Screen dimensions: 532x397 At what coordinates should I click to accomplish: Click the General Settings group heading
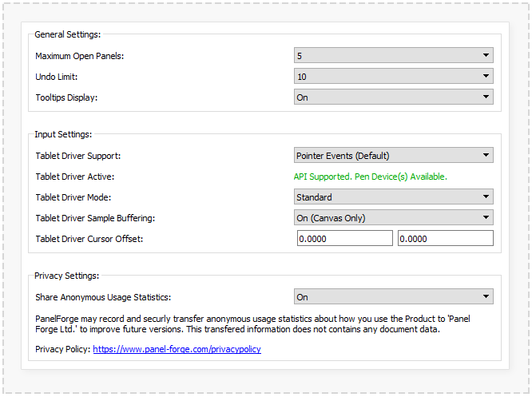click(68, 34)
